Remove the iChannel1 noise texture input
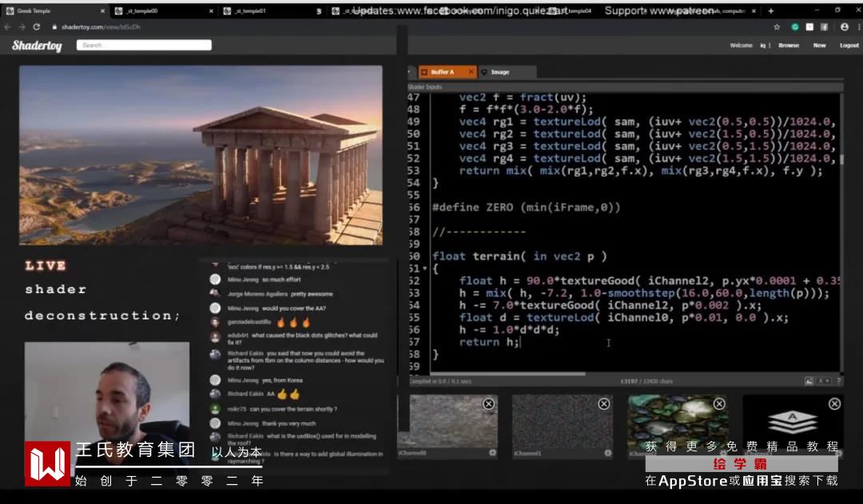Screen dimensions: 863x504 pyautogui.click(x=604, y=404)
